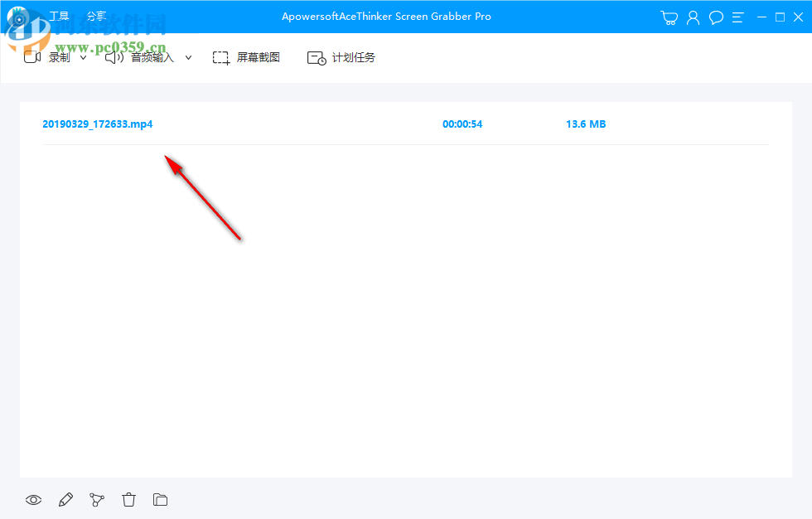Select the 13.6 MB file size text
This screenshot has width=812, height=519.
586,124
